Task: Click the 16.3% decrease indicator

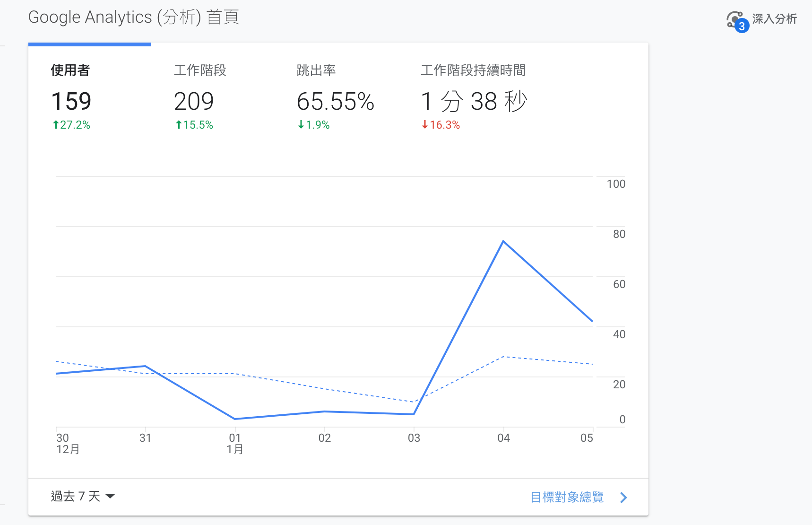Action: click(x=441, y=125)
